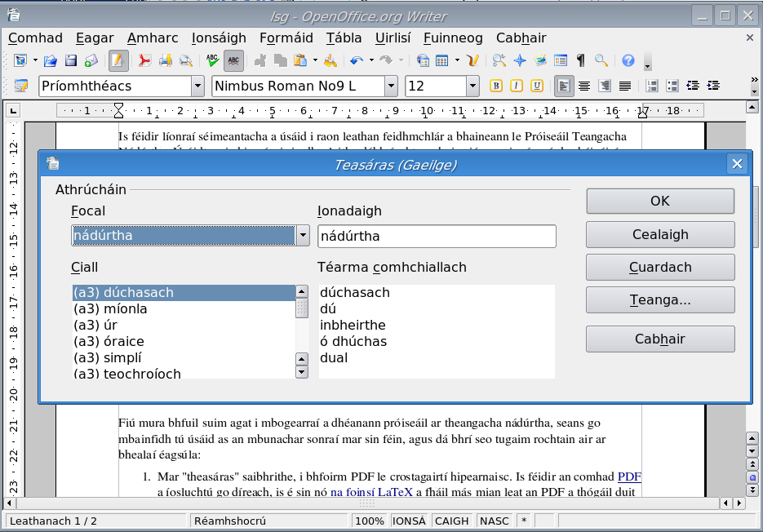763x532 pixels.
Task: Click the Cuardach button
Action: pos(660,267)
